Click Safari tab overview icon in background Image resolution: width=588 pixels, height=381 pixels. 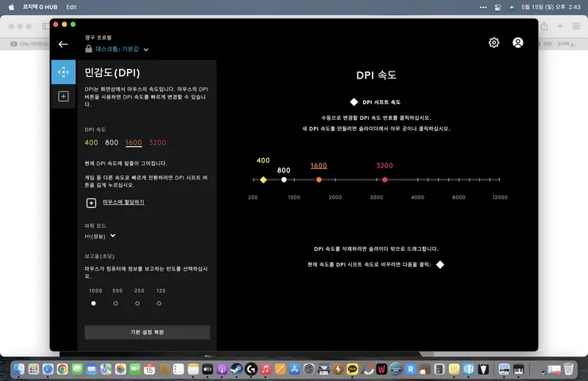(576, 26)
